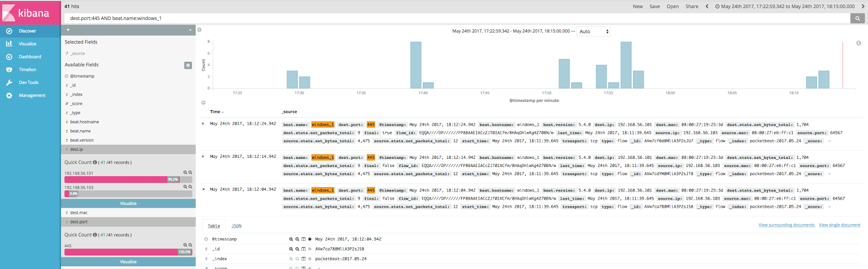Go to Dashboard in the sidebar
The width and height of the screenshot is (868, 269).
pyautogui.click(x=29, y=57)
